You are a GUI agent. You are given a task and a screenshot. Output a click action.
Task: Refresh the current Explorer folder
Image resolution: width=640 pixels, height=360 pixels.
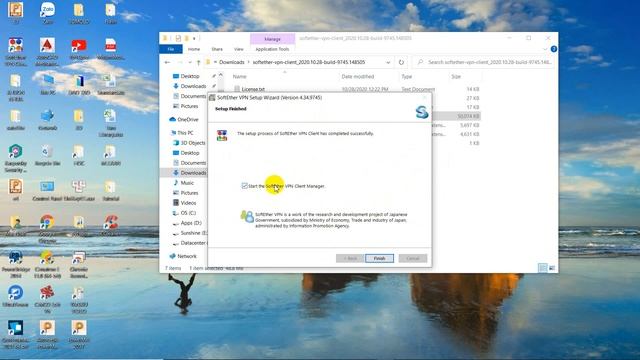(x=401, y=62)
